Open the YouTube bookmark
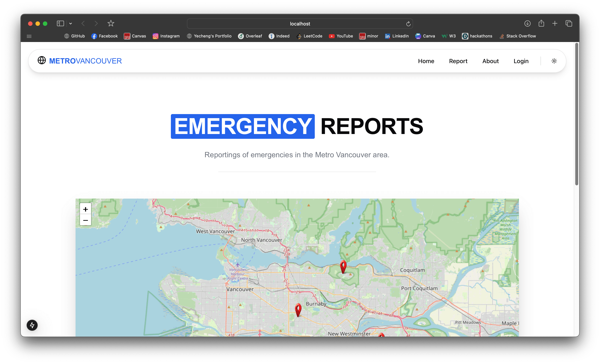 coord(341,36)
